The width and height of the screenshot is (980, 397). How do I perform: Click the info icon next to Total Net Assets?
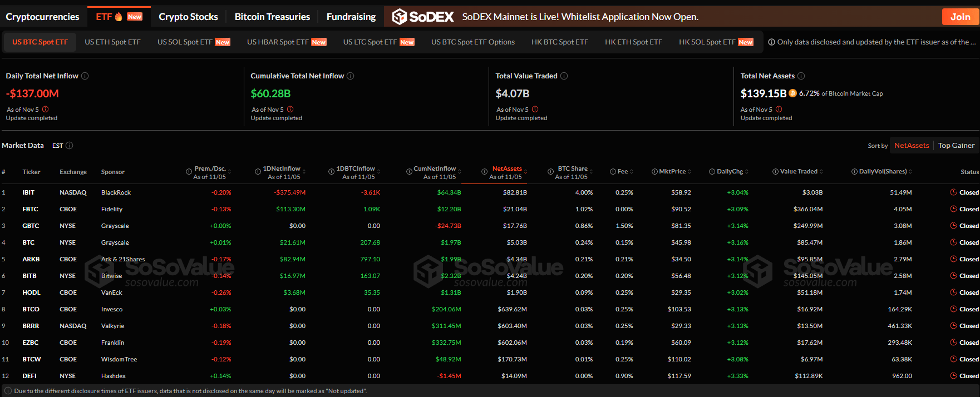801,76
